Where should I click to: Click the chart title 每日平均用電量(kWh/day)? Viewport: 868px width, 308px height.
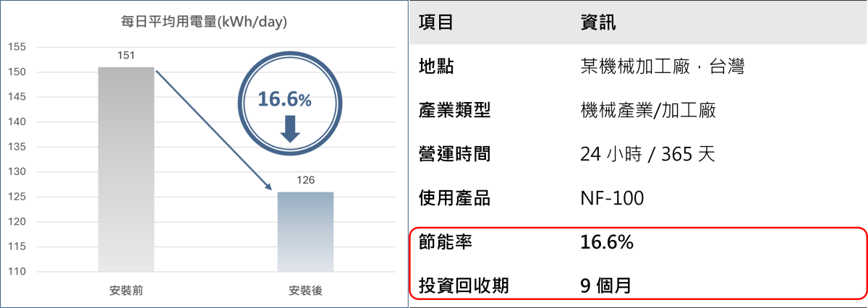tap(204, 22)
